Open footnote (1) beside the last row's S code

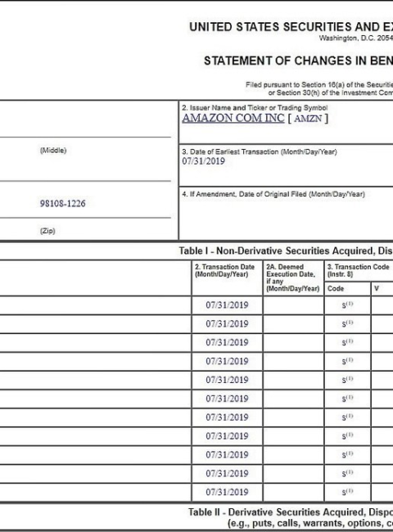[350, 490]
